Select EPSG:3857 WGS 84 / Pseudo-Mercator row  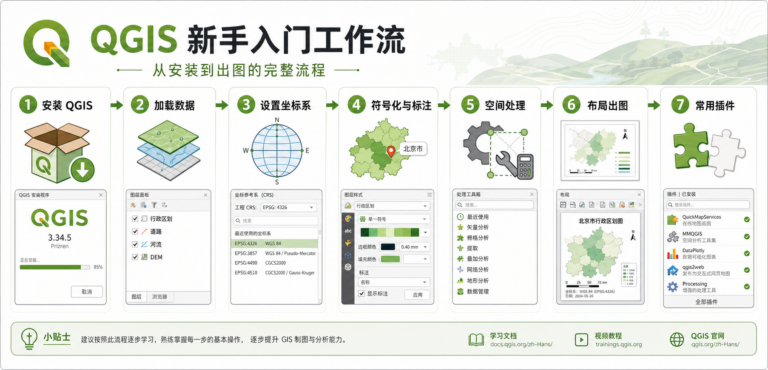tap(274, 253)
